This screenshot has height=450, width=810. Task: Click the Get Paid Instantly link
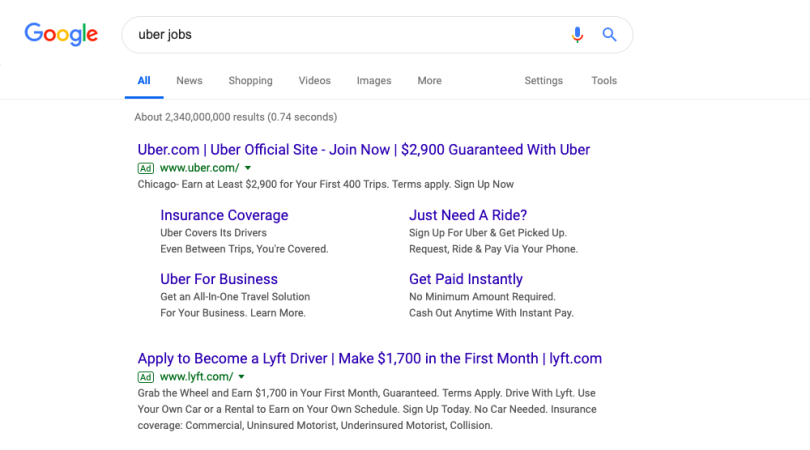click(466, 279)
